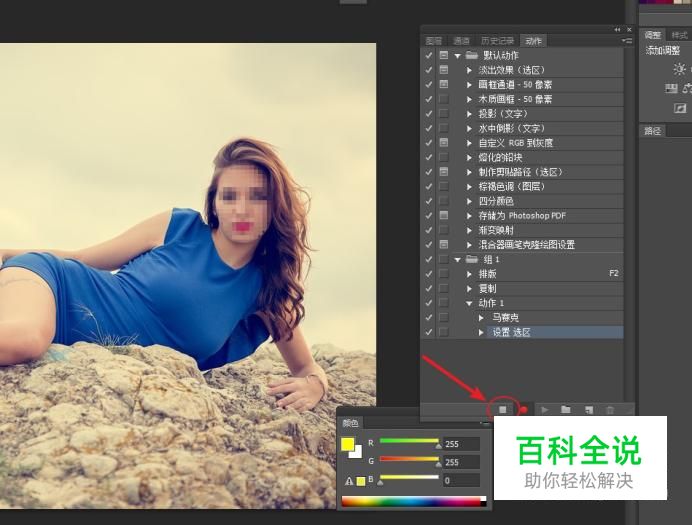
Task: Select the 存储为 Photoshop PDF label
Action: click(522, 216)
